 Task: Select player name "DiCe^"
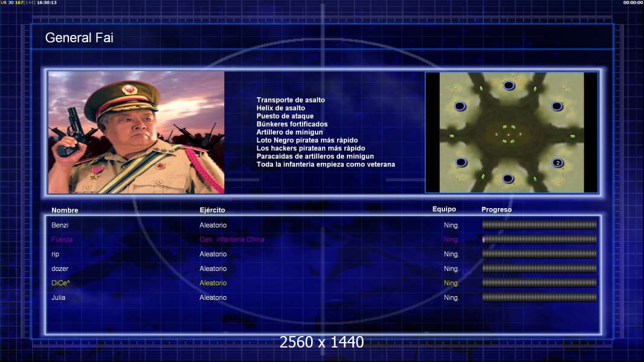pyautogui.click(x=61, y=283)
